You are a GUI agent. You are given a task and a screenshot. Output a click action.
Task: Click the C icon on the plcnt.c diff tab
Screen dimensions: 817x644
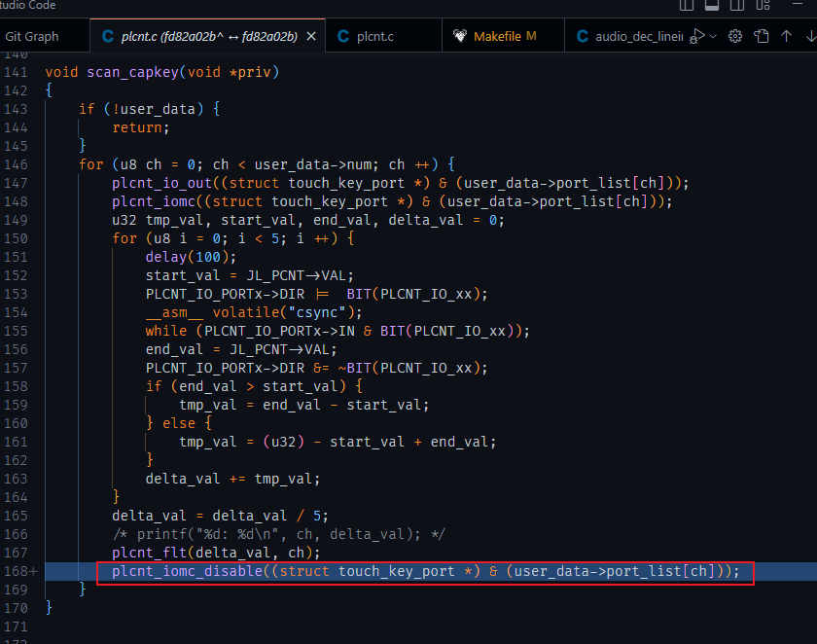pos(108,36)
